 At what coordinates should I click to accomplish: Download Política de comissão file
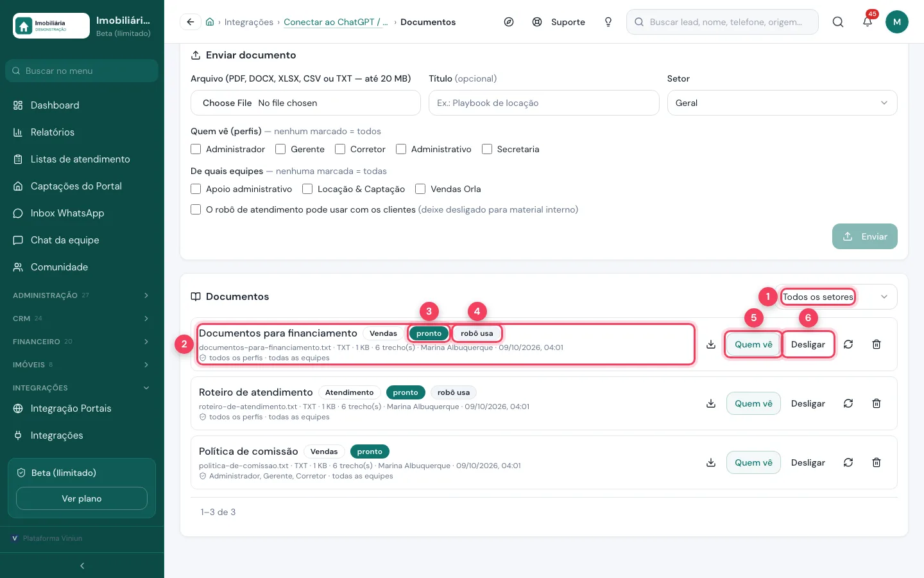(711, 462)
